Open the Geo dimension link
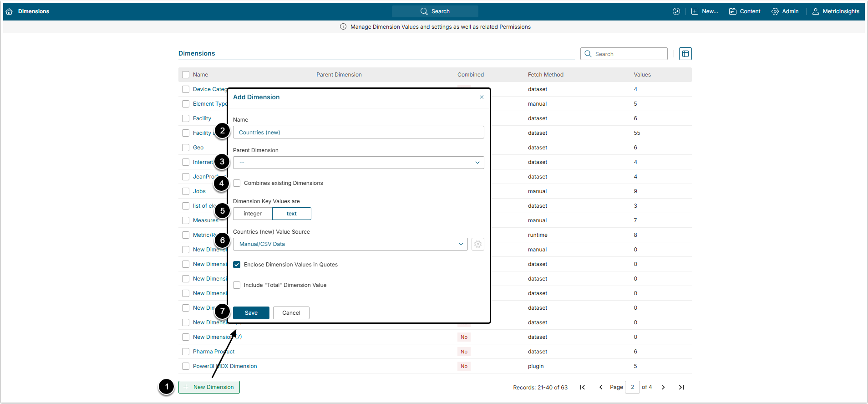Screen dimensions: 868x404 pyautogui.click(x=198, y=148)
